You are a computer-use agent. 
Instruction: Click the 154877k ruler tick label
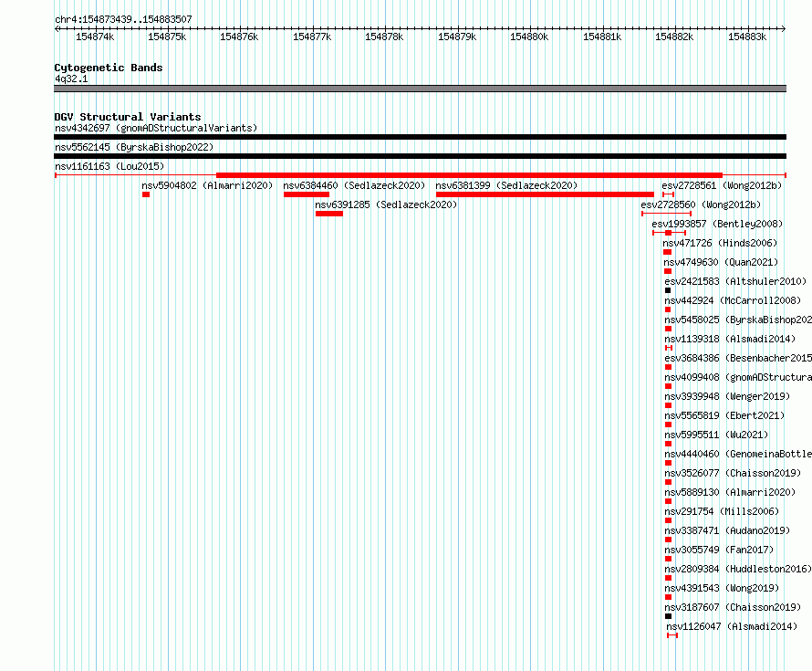[x=312, y=37]
